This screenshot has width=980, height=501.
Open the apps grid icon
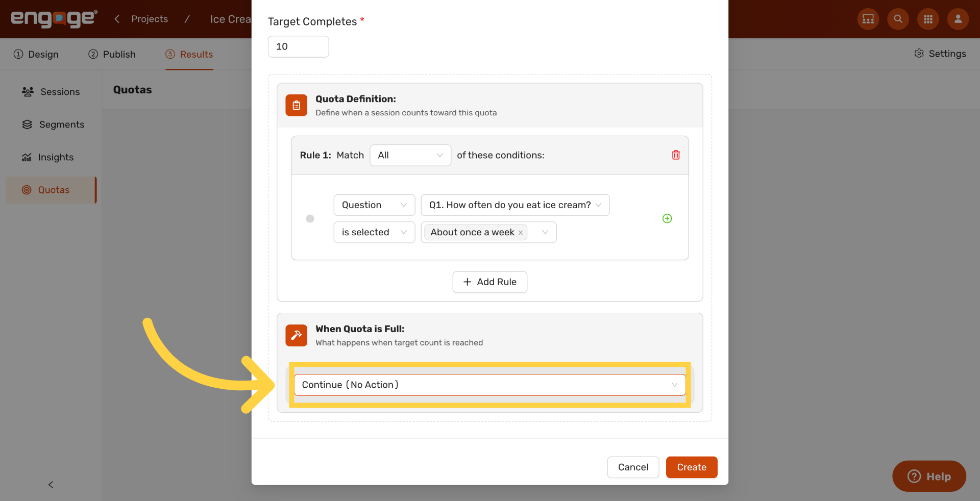[x=928, y=19]
